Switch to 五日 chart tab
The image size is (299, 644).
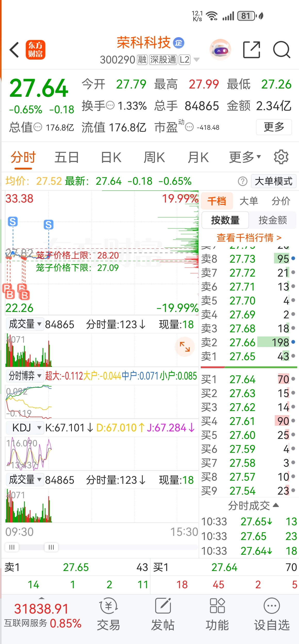click(67, 157)
